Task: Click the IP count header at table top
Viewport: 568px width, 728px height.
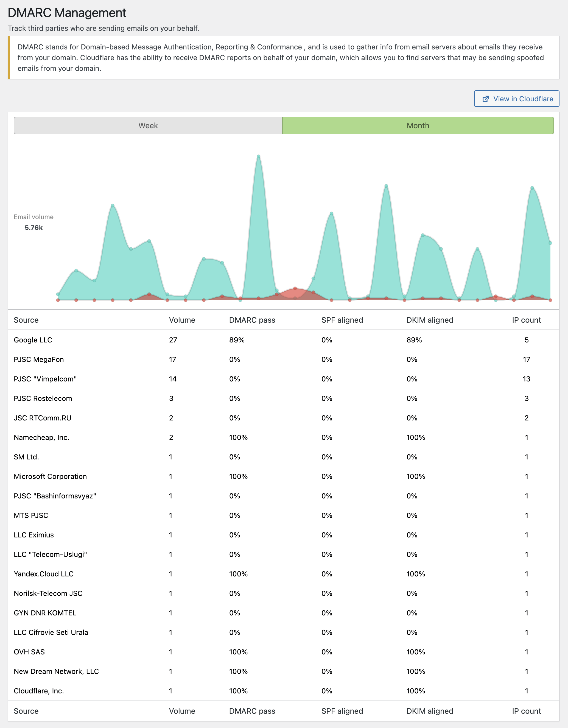Action: coord(526,320)
